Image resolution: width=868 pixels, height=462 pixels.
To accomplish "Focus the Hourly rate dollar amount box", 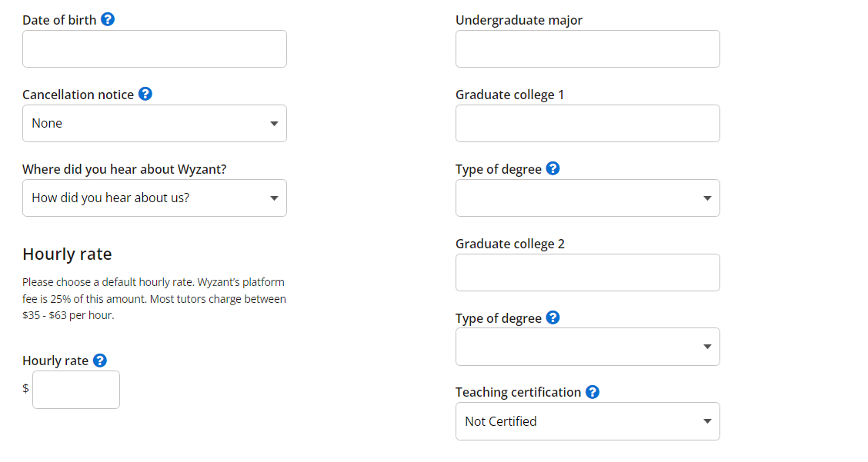I will [x=76, y=390].
